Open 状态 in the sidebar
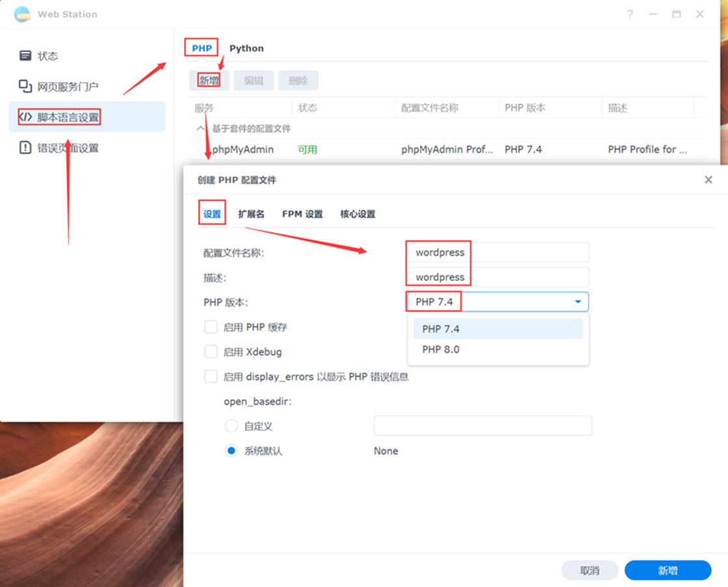 click(87, 56)
